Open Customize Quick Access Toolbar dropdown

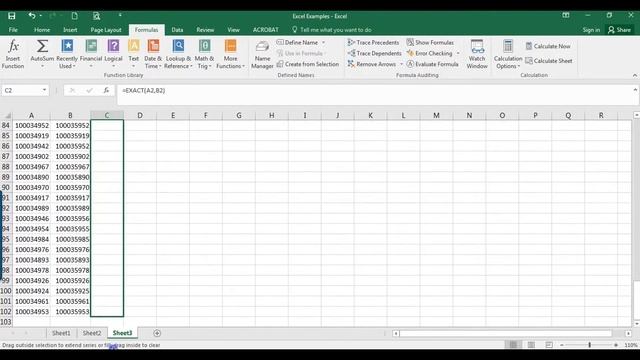(120, 16)
